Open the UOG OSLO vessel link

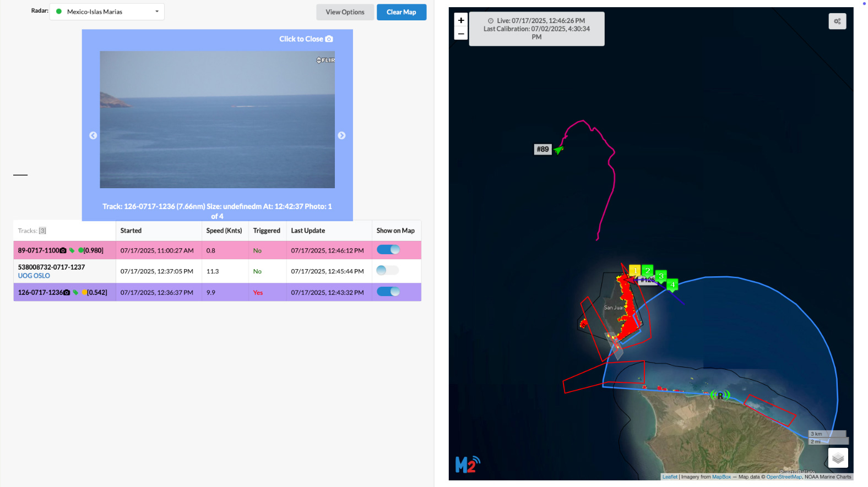34,276
